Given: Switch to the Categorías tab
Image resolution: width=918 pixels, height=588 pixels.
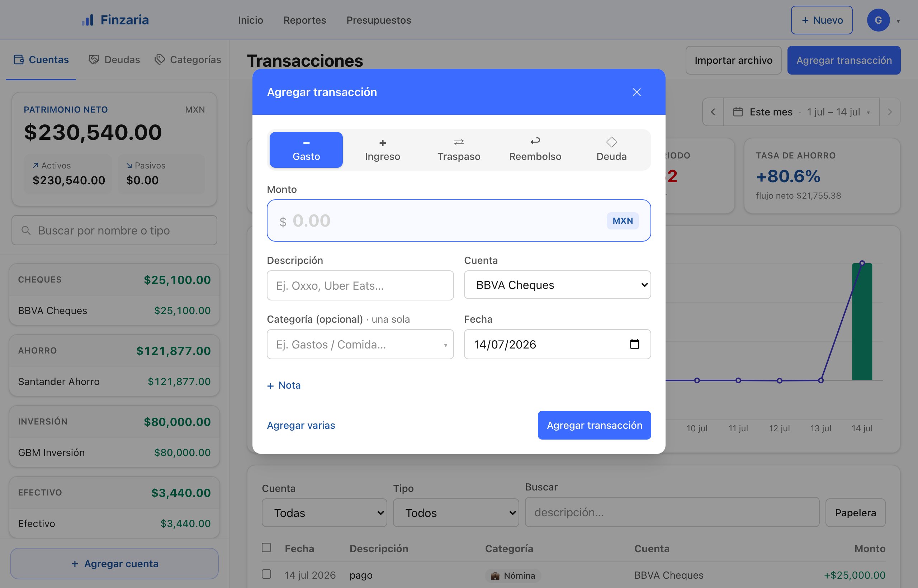Looking at the screenshot, I should pos(188,60).
